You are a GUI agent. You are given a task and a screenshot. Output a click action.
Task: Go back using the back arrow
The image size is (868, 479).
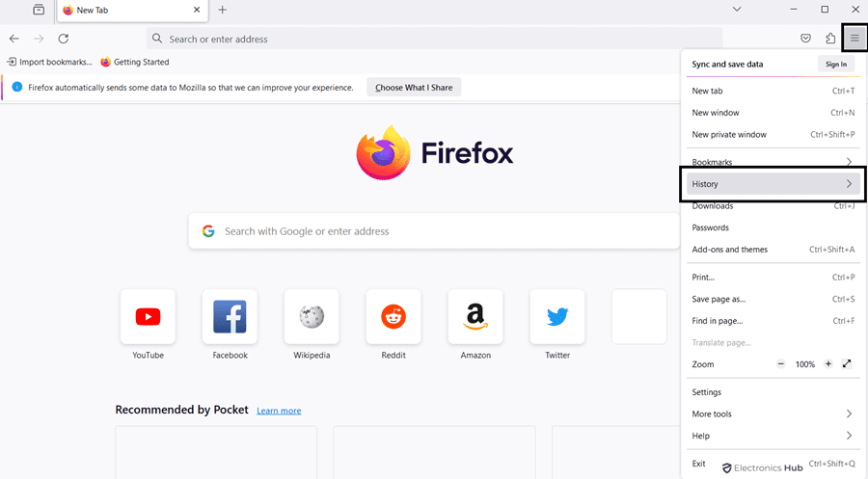[14, 39]
